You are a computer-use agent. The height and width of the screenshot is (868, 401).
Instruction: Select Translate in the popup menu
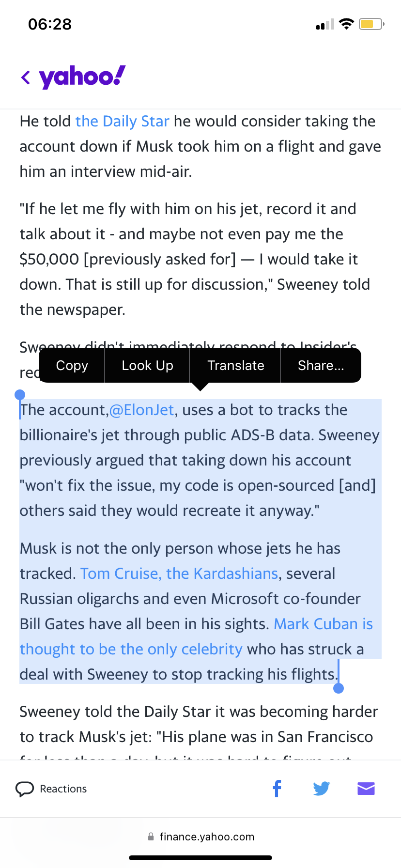click(x=235, y=365)
